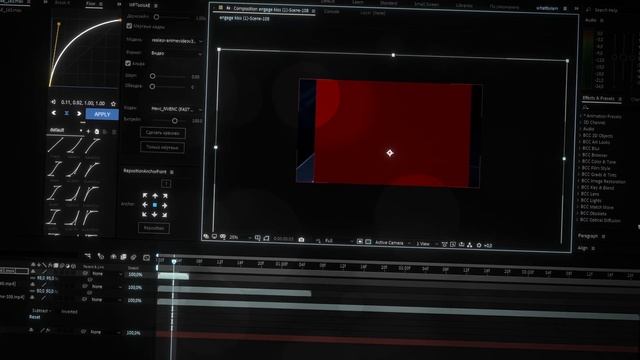
Task: Toggle frame blending icon in timeline header
Action: pyautogui.click(x=123, y=257)
